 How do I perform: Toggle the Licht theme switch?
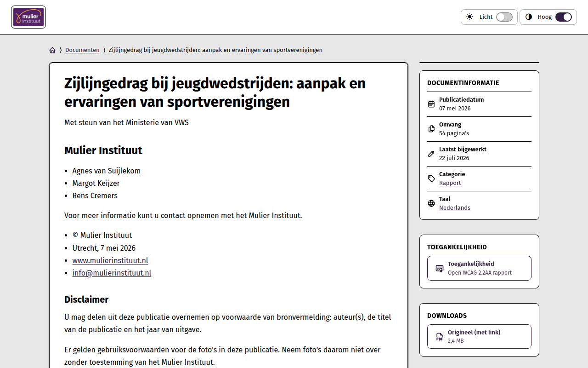pyautogui.click(x=504, y=17)
